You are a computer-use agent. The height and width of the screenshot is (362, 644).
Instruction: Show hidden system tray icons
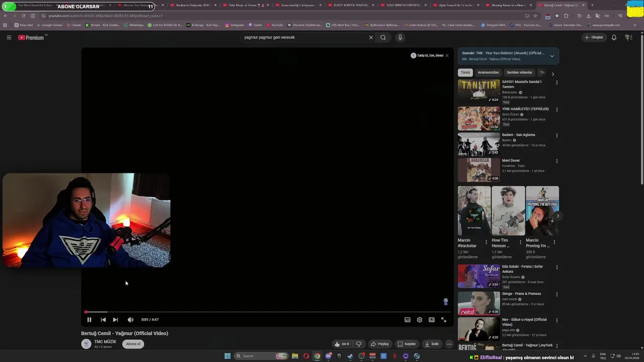(586, 356)
